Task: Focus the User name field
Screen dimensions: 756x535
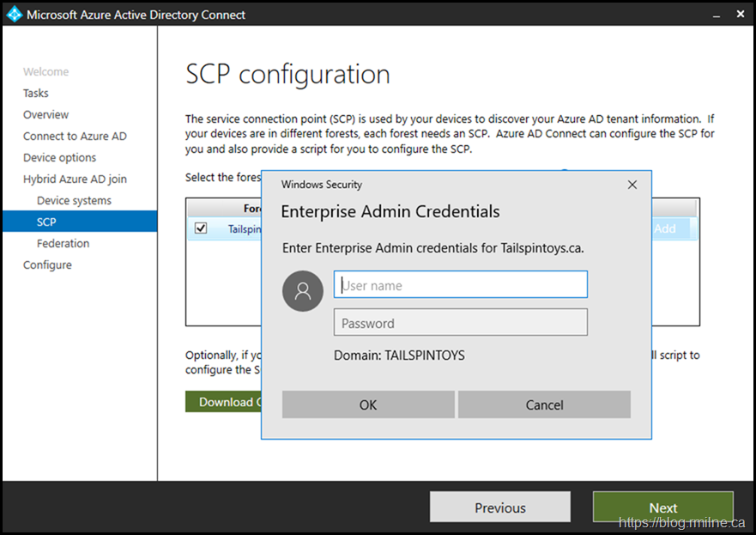Action: pyautogui.click(x=460, y=285)
